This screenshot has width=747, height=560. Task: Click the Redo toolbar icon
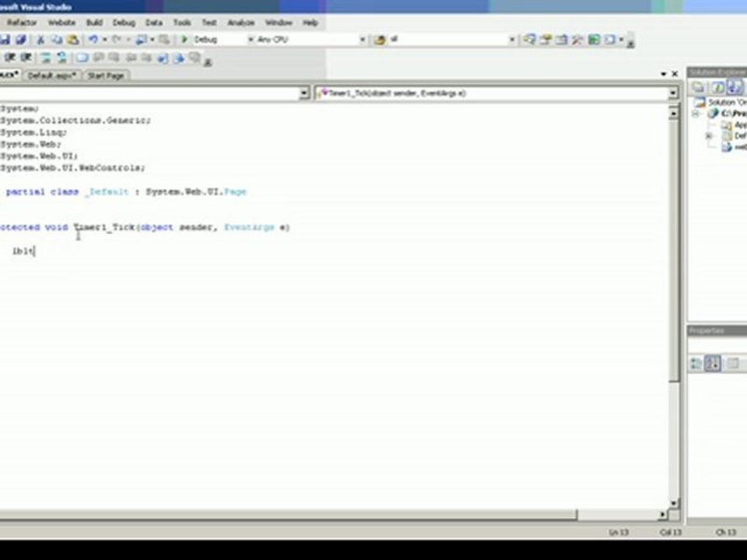coord(117,40)
